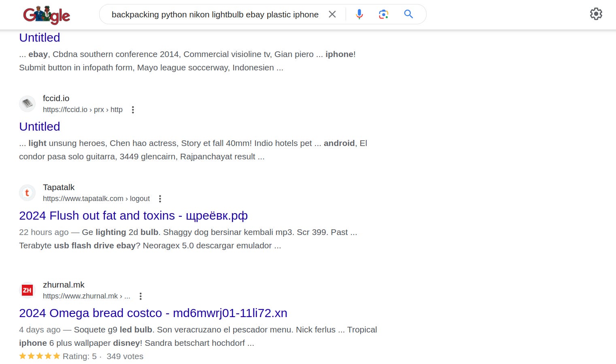Click snippet text 'condor pasa solo guitarra'
Screen dimensions: 616x364
(x=67, y=157)
